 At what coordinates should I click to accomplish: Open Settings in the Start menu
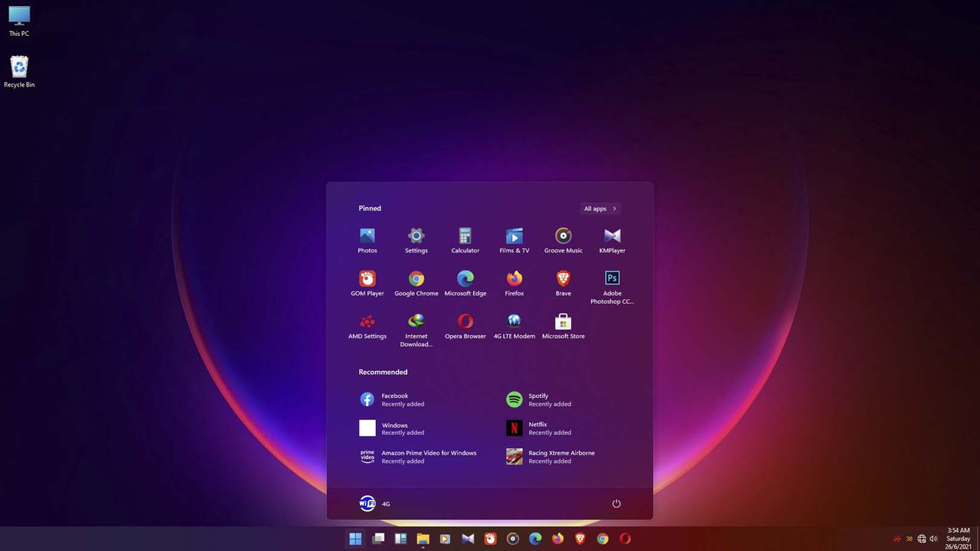[x=416, y=240]
